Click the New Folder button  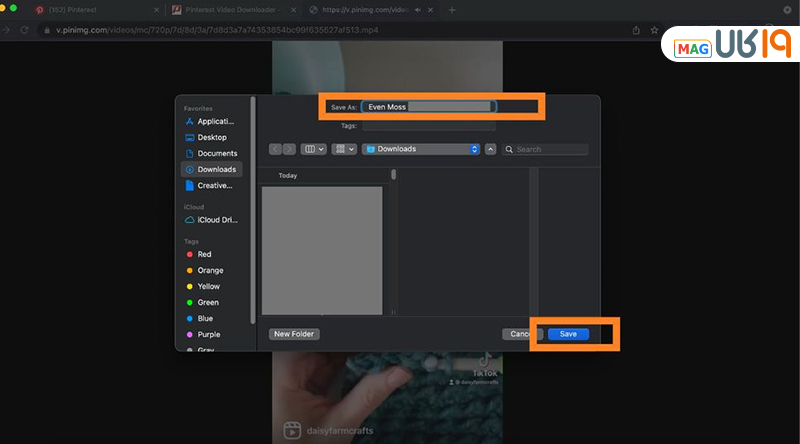point(294,334)
